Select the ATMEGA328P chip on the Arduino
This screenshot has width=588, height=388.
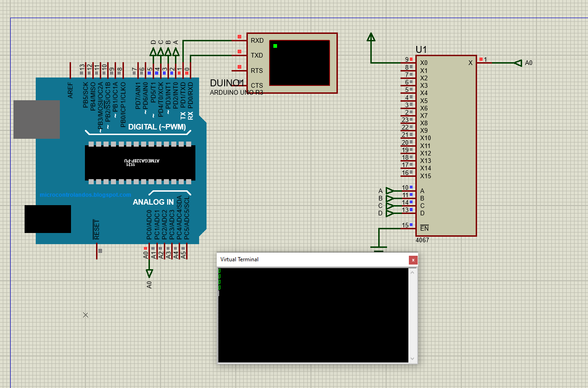pos(140,162)
